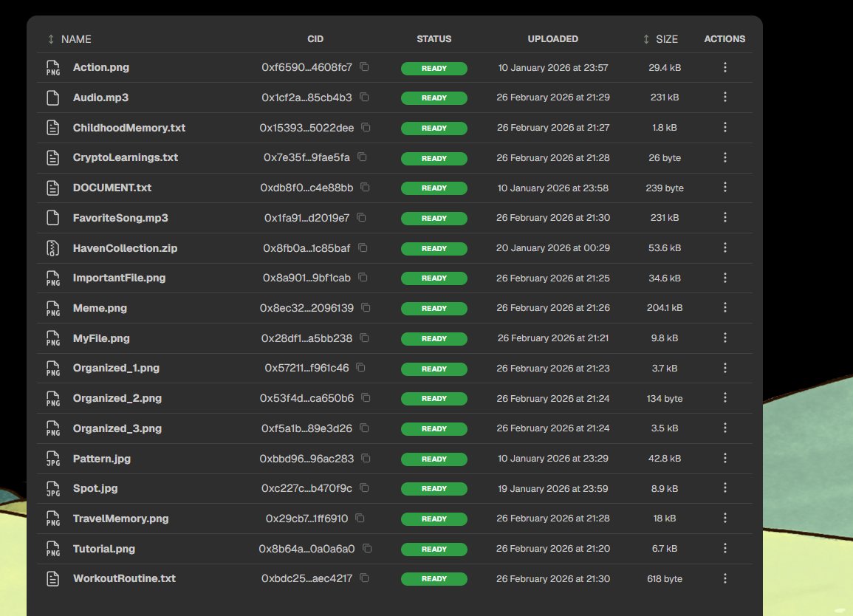Click the 204.1 kB size of Meme.png
This screenshot has height=616, width=853.
[664, 308]
